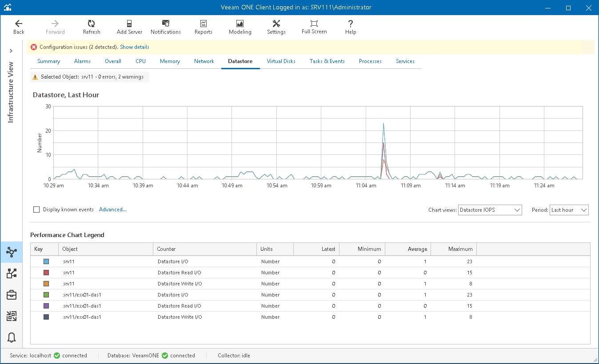Click the Advanced... link
This screenshot has width=599, height=364.
point(113,210)
